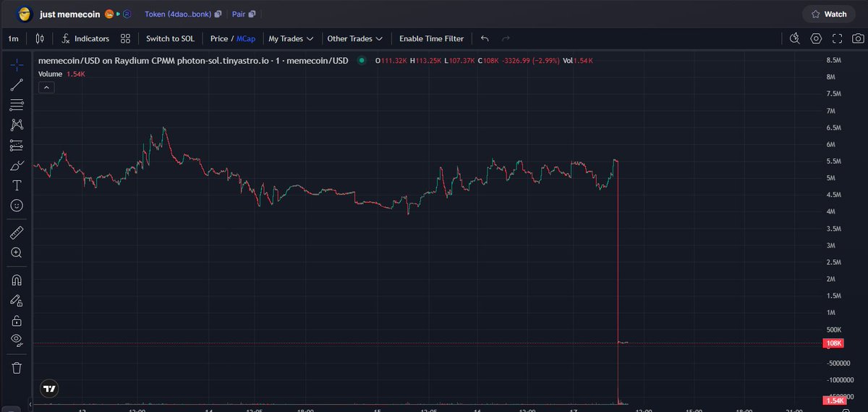The height and width of the screenshot is (412, 868).
Task: Click the Volume indicator label
Action: (50, 74)
